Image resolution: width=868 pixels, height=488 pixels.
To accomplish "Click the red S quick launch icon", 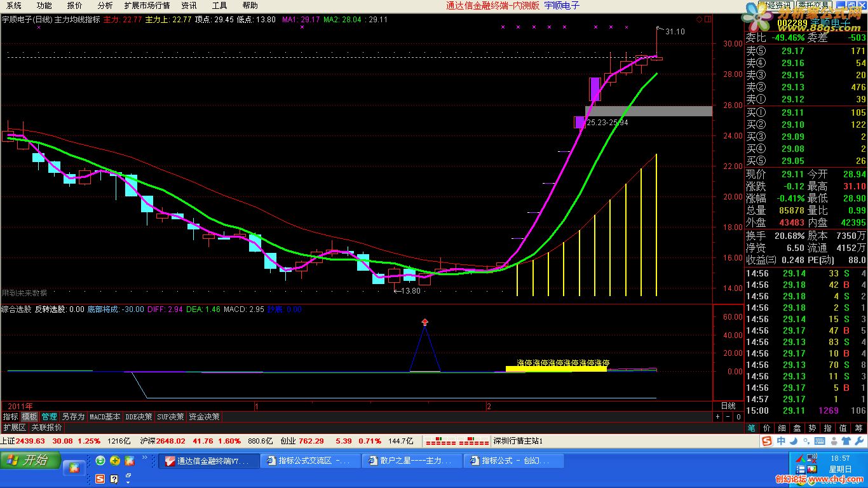I will (100, 478).
